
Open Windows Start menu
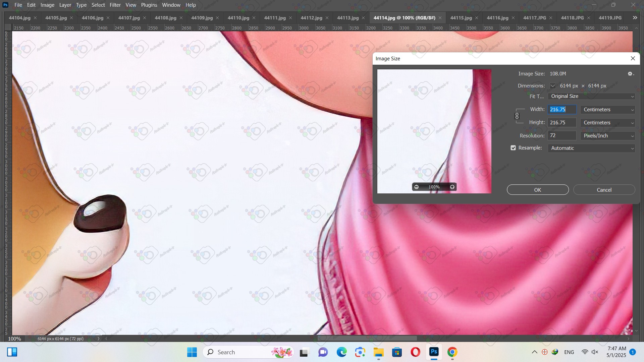[x=192, y=352]
